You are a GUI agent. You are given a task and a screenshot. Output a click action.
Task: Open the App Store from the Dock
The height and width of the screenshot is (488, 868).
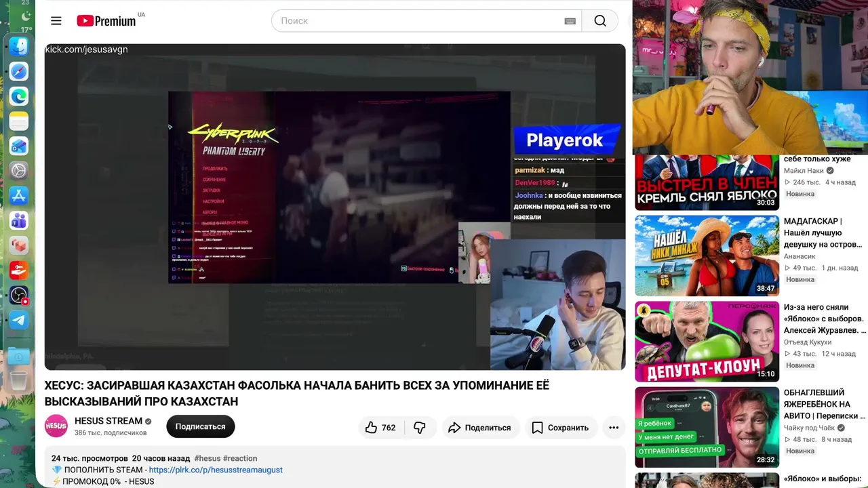pos(19,196)
